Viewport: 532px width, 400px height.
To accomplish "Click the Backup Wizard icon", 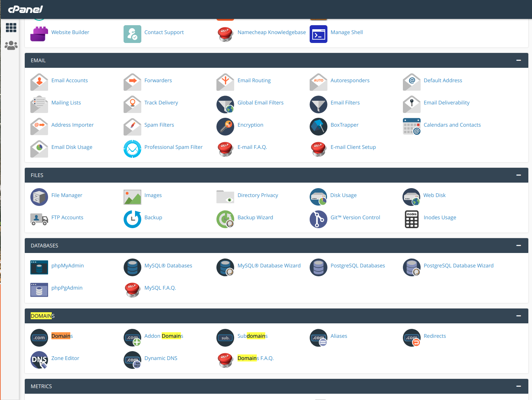I will [x=225, y=219].
